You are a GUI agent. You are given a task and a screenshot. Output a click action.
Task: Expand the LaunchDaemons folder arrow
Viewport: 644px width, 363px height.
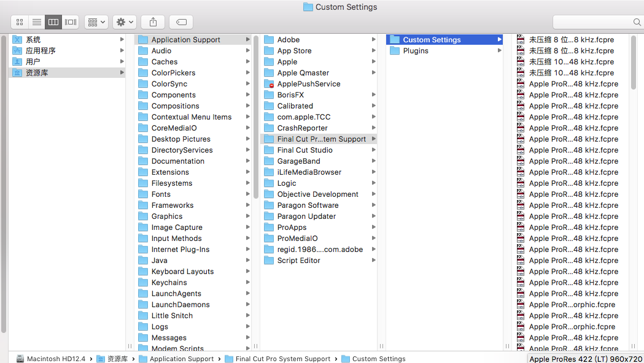(247, 304)
